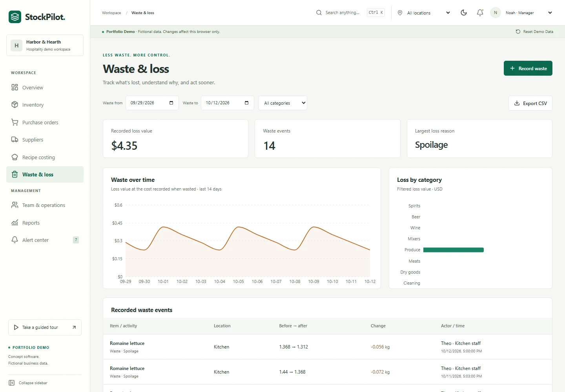
Task: Open notifications bell in top bar
Action: coord(480,13)
